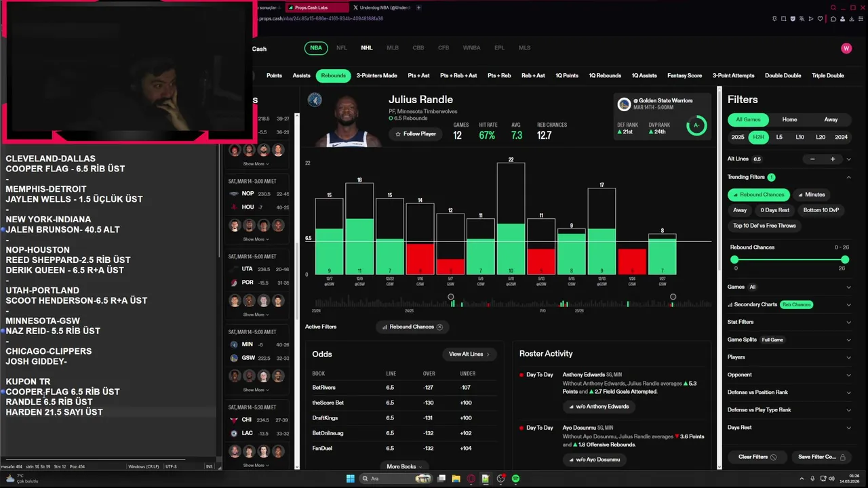868x488 pixels.
Task: Click the A- grade circle badge
Action: point(696,125)
